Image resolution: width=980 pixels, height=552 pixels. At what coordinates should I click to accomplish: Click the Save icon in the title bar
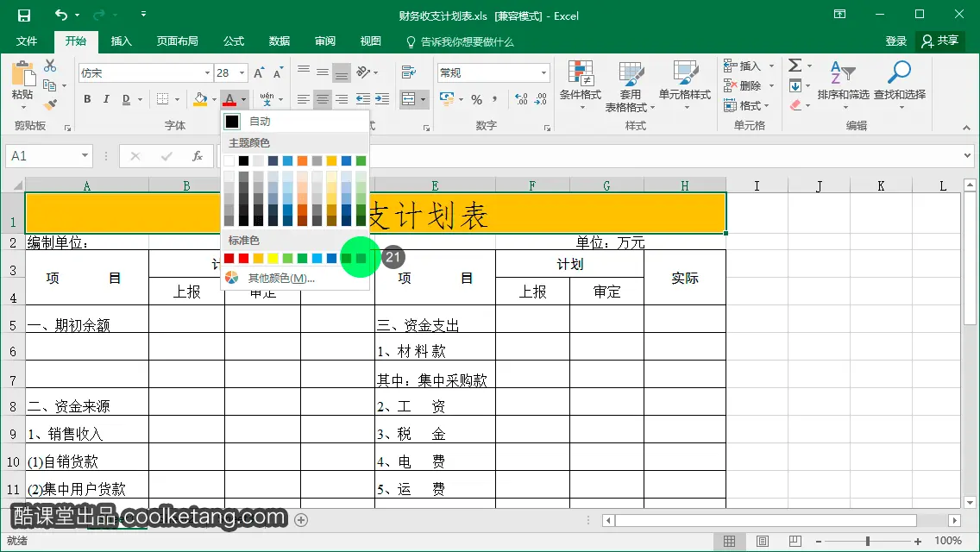24,16
